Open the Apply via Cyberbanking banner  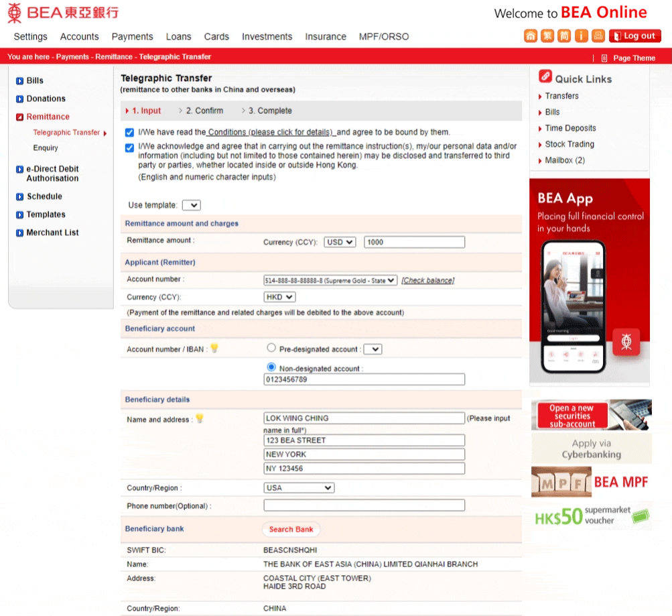592,449
